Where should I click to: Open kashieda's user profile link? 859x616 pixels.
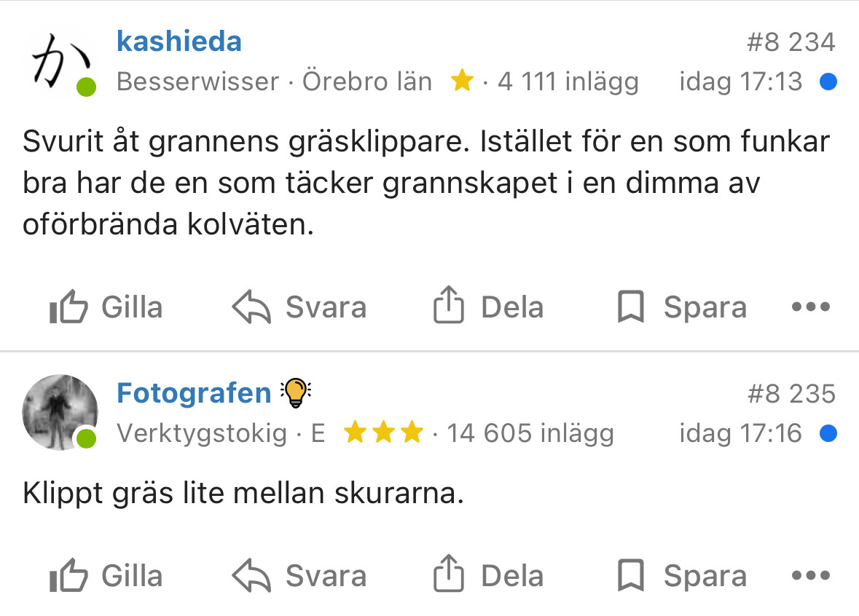179,42
